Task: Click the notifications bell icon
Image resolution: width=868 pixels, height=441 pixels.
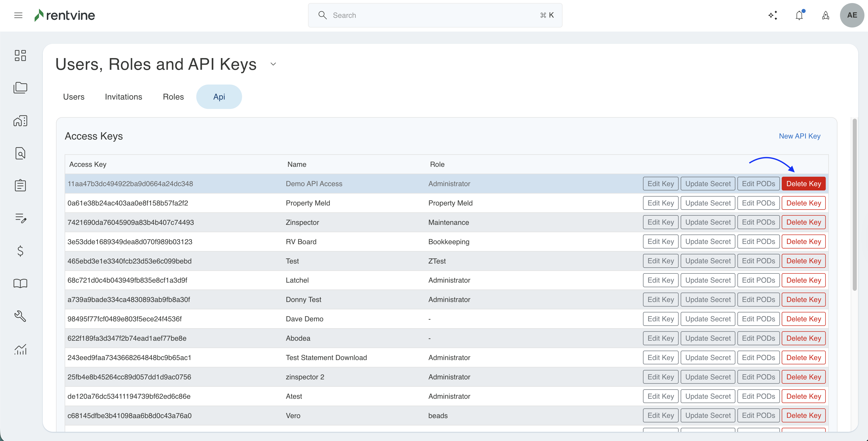Action: click(799, 15)
